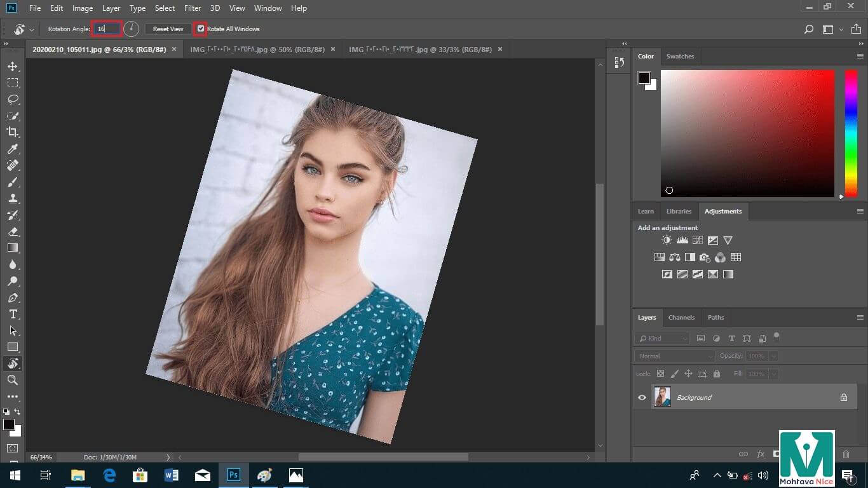Screen dimensions: 868x488
Task: Select the Gradient tool
Action: pos(13,248)
